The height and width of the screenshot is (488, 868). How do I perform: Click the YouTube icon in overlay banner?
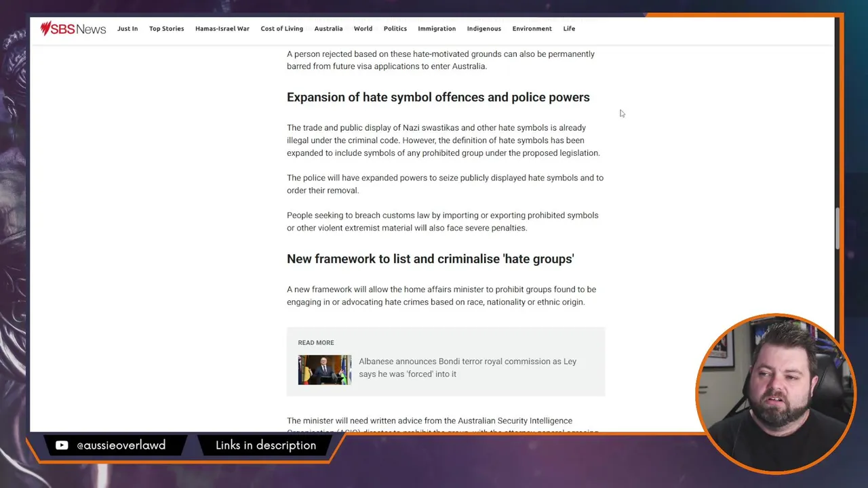[x=62, y=445]
